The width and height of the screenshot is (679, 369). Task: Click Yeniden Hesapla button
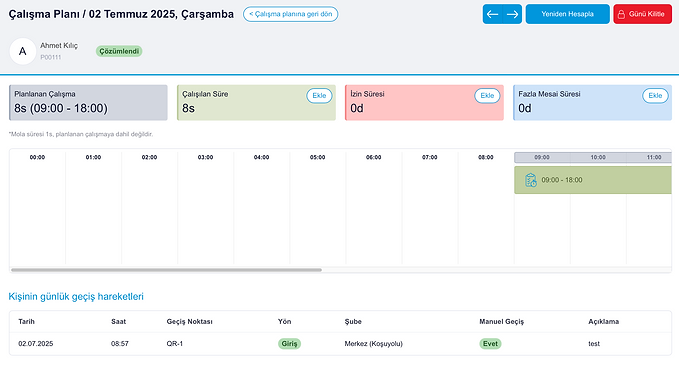pyautogui.click(x=567, y=14)
